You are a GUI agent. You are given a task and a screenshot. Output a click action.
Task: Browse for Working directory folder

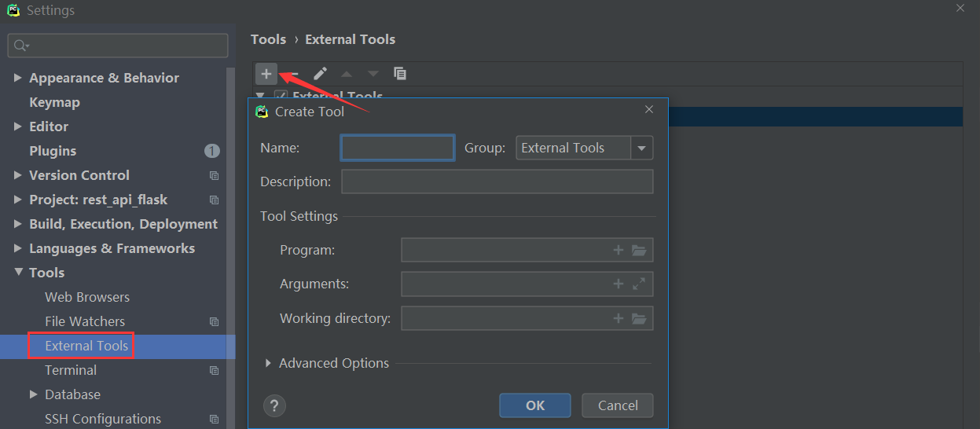tap(639, 318)
